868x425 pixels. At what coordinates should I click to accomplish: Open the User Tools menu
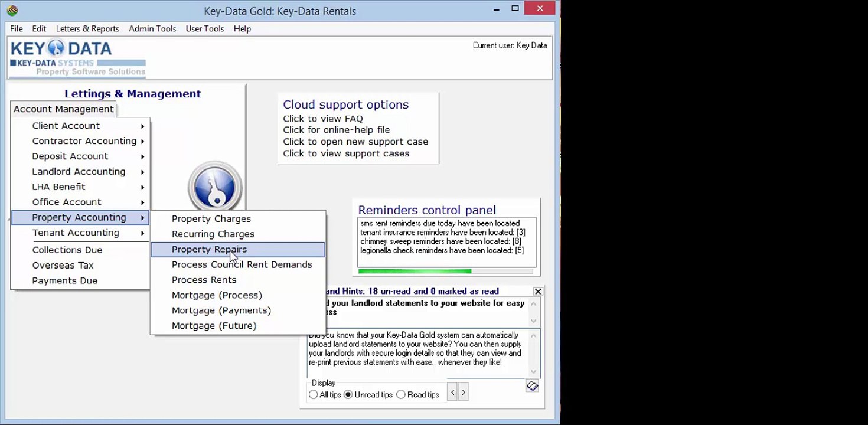pos(205,29)
